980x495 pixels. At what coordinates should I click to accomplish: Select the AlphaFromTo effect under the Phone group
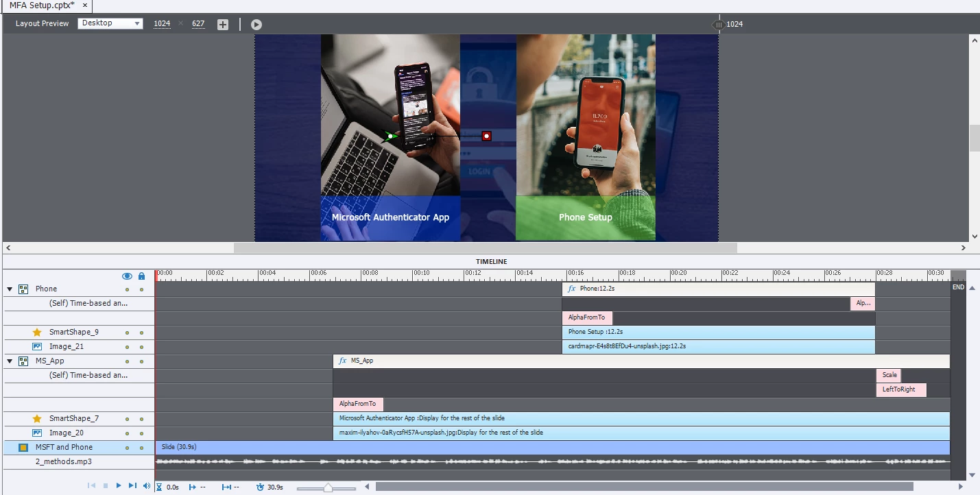587,317
